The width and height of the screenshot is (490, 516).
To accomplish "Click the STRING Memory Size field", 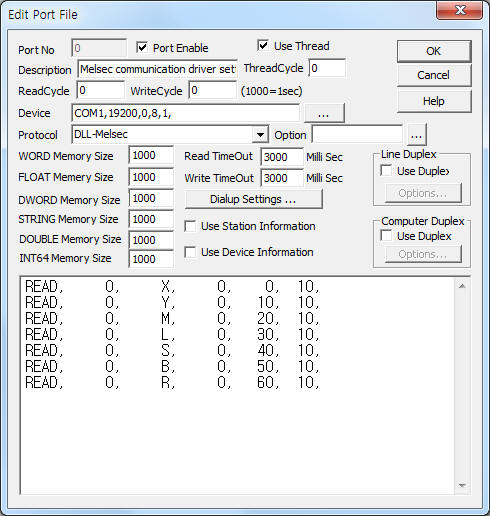I will click(x=151, y=219).
